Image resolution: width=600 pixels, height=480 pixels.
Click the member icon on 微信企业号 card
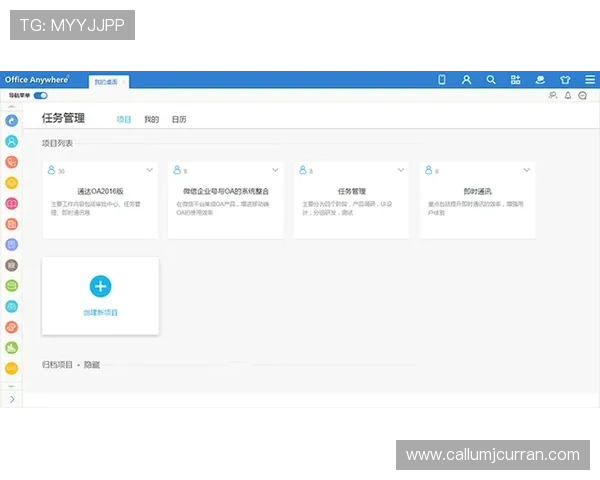(x=177, y=170)
